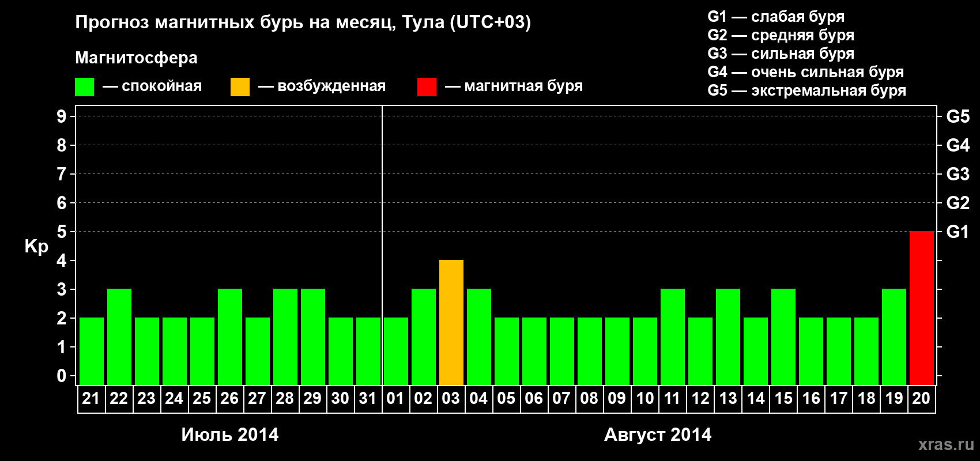Select the green bar for August 11
Screen dimensions: 980x461
(x=672, y=337)
